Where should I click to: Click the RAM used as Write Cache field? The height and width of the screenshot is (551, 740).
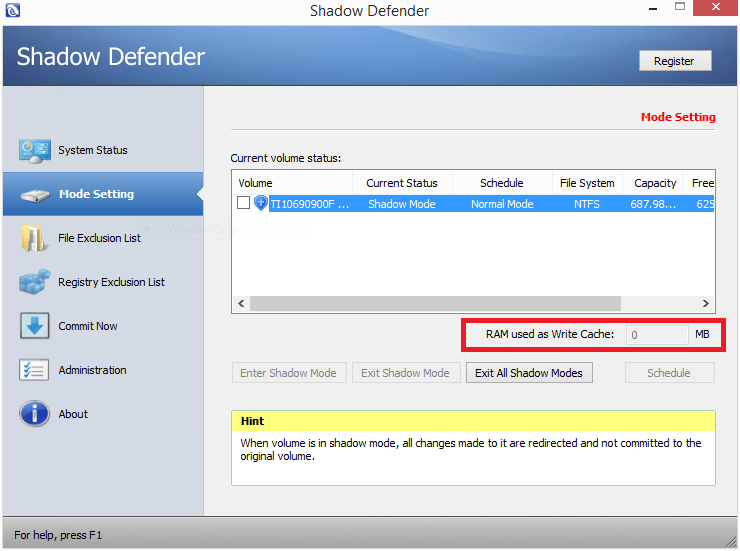tap(657, 334)
